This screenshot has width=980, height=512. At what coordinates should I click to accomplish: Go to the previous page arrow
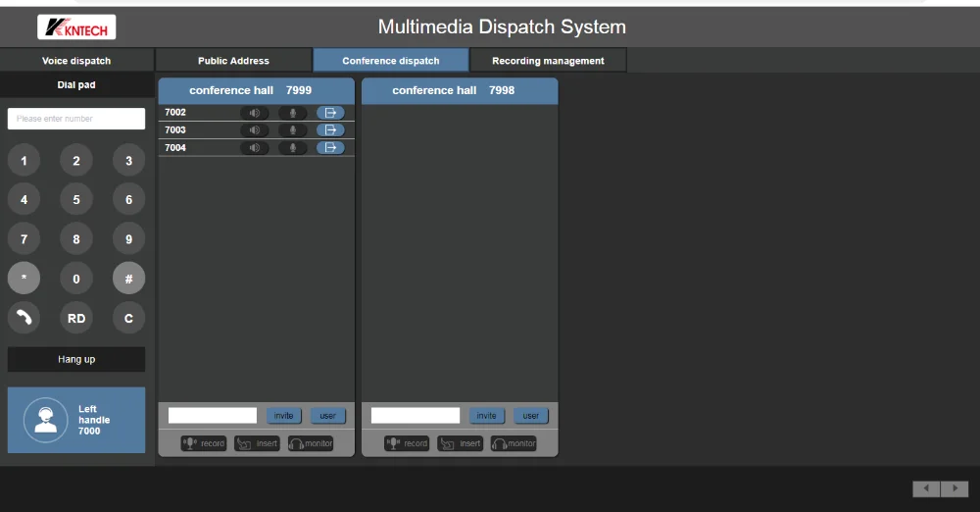pyautogui.click(x=926, y=488)
